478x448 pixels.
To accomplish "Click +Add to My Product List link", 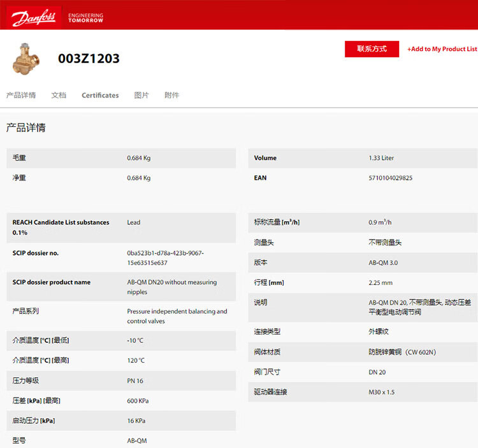I will tap(442, 49).
